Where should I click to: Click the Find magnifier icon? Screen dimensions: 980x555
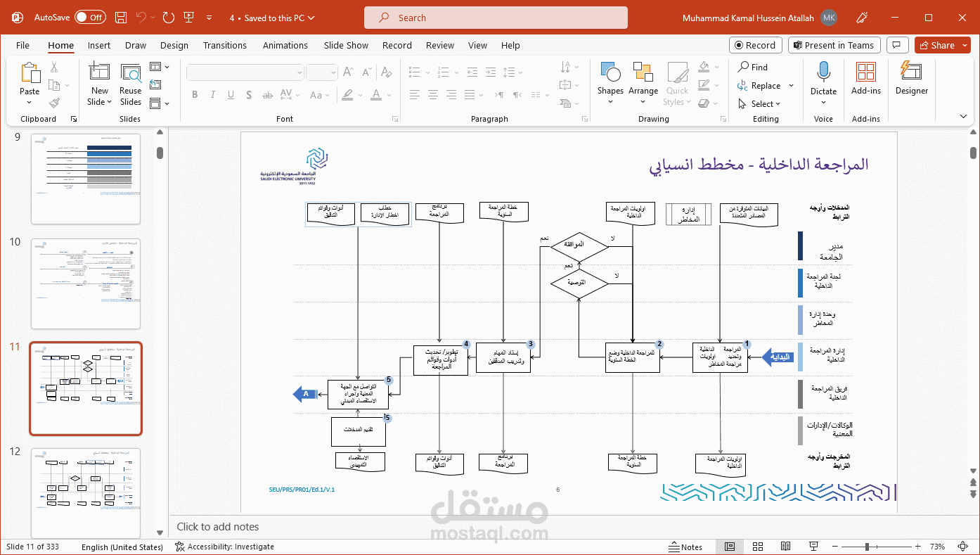coord(743,67)
